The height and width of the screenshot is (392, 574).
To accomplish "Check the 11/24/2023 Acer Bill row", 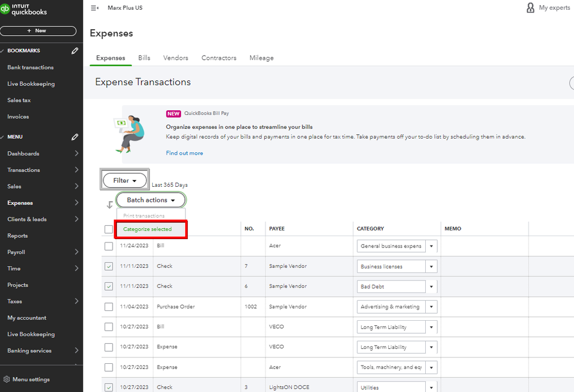I will pyautogui.click(x=109, y=246).
